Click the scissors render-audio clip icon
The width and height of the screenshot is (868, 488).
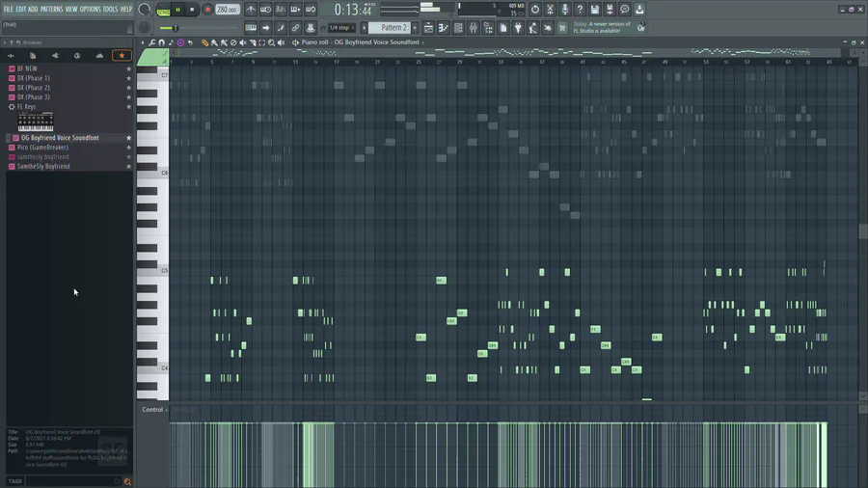[550, 10]
